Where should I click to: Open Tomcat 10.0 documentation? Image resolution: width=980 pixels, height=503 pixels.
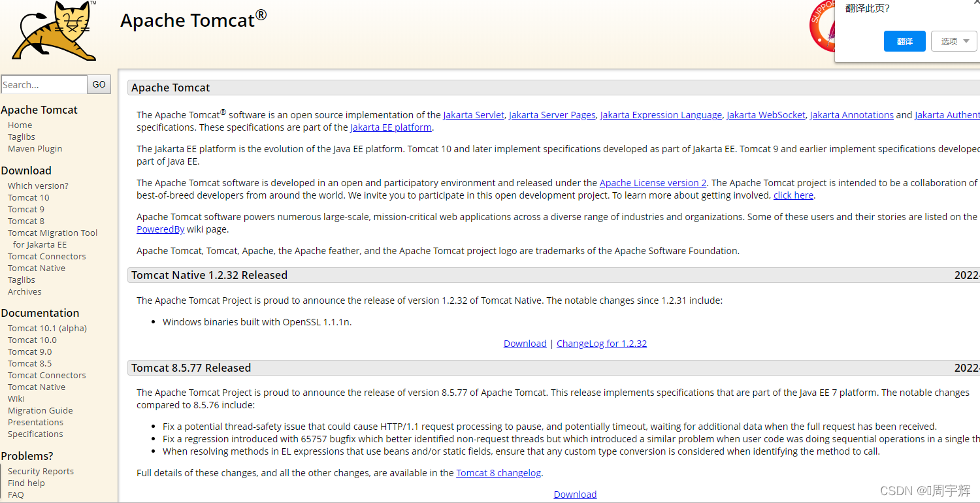pos(32,340)
